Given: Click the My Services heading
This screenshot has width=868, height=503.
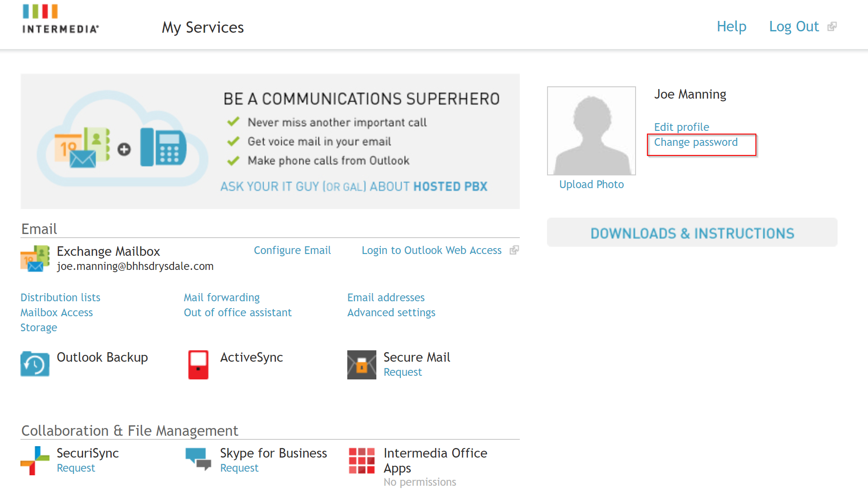Looking at the screenshot, I should pos(203,27).
